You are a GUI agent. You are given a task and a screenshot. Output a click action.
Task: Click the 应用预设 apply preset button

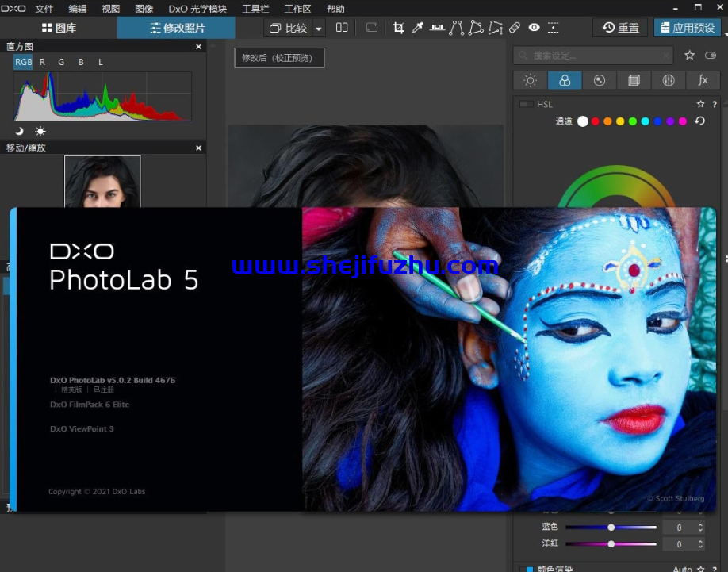[x=688, y=28]
